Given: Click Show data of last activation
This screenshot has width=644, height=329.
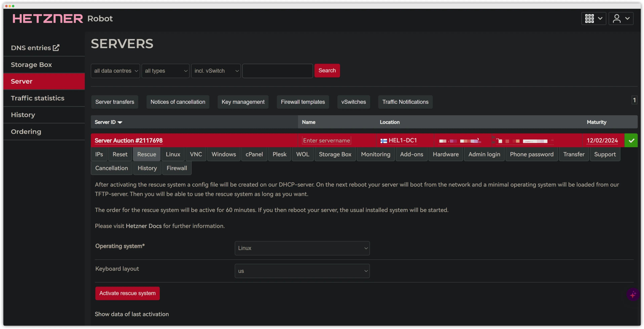Looking at the screenshot, I should point(132,314).
